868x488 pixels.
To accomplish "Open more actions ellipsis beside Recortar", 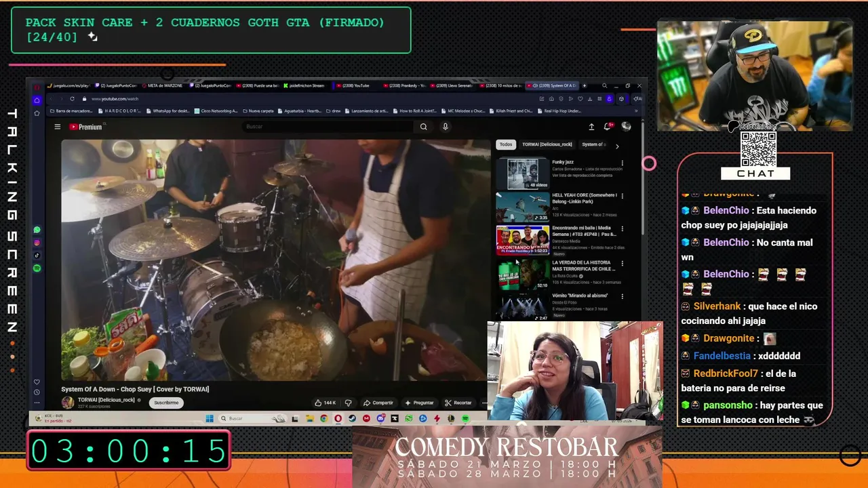I will pos(484,403).
